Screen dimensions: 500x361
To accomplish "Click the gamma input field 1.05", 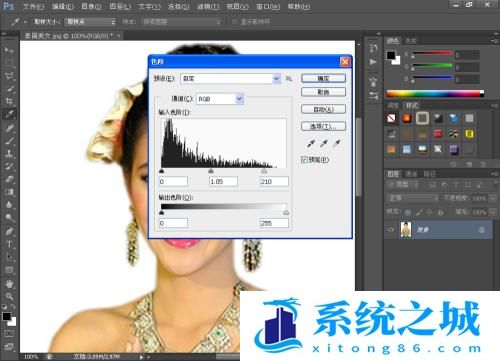I will point(223,181).
